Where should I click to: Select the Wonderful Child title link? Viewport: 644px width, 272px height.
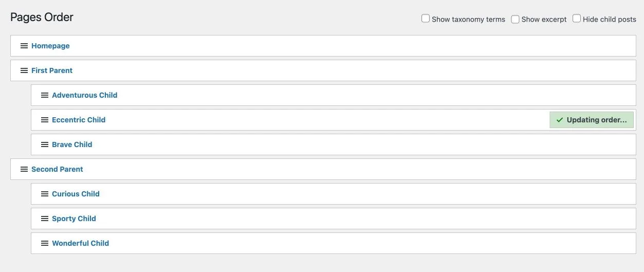point(80,243)
